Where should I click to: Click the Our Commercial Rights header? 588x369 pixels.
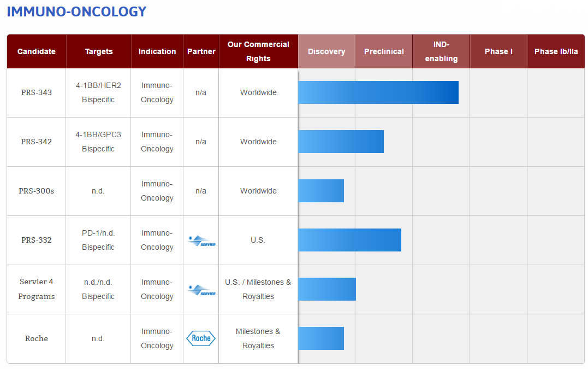point(258,51)
